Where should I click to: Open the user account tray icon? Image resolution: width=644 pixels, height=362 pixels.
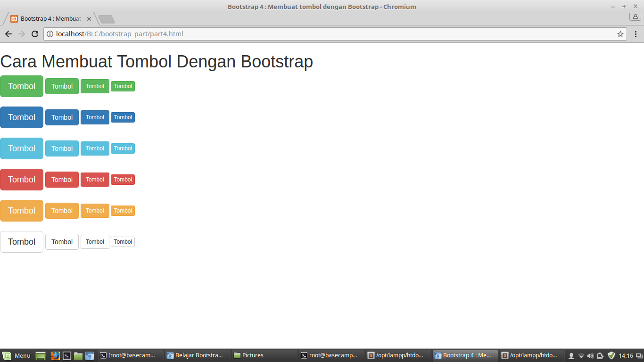[571, 356]
